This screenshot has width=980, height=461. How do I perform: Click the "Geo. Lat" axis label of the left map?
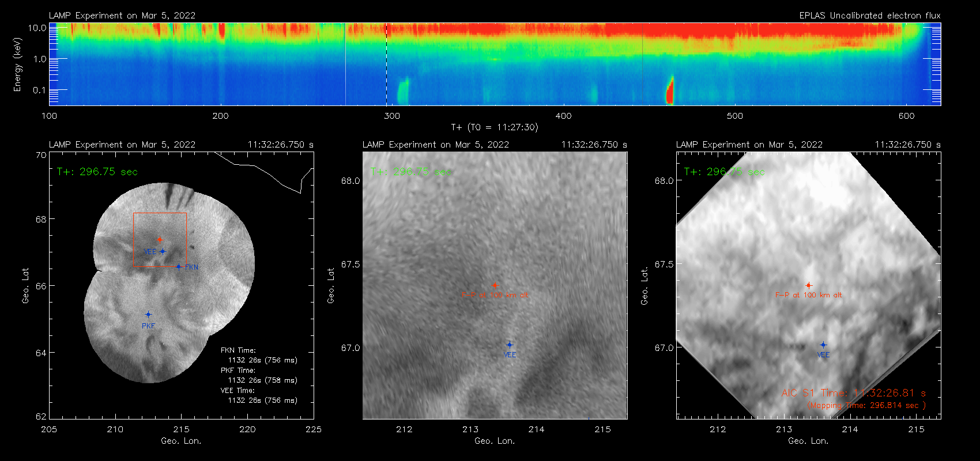coord(25,286)
